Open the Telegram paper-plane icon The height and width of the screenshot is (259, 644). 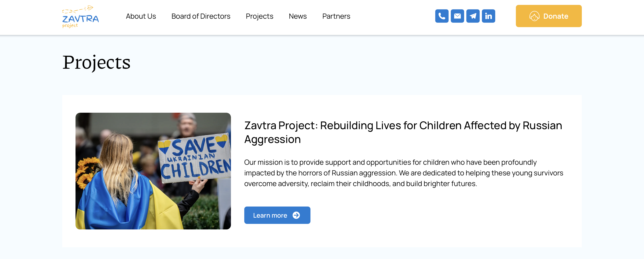(x=473, y=16)
